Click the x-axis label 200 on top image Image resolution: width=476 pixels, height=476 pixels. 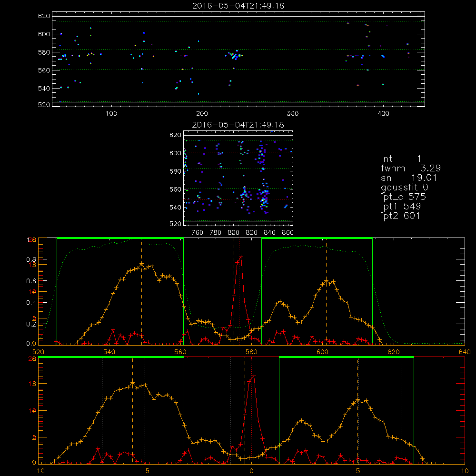coord(202,114)
